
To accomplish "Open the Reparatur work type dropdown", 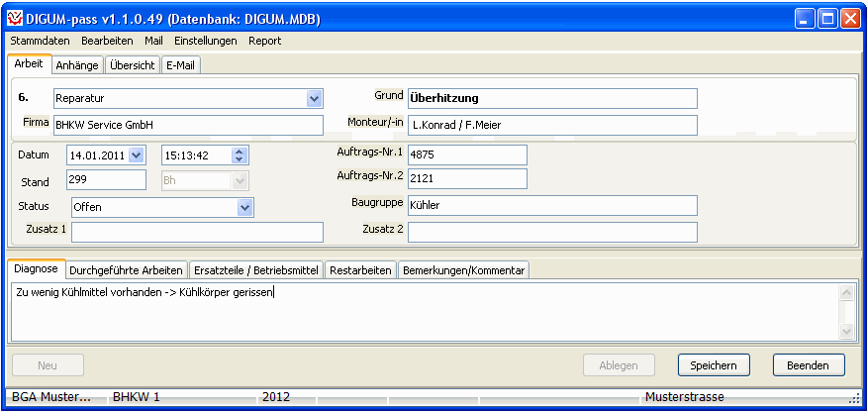I will click(314, 99).
